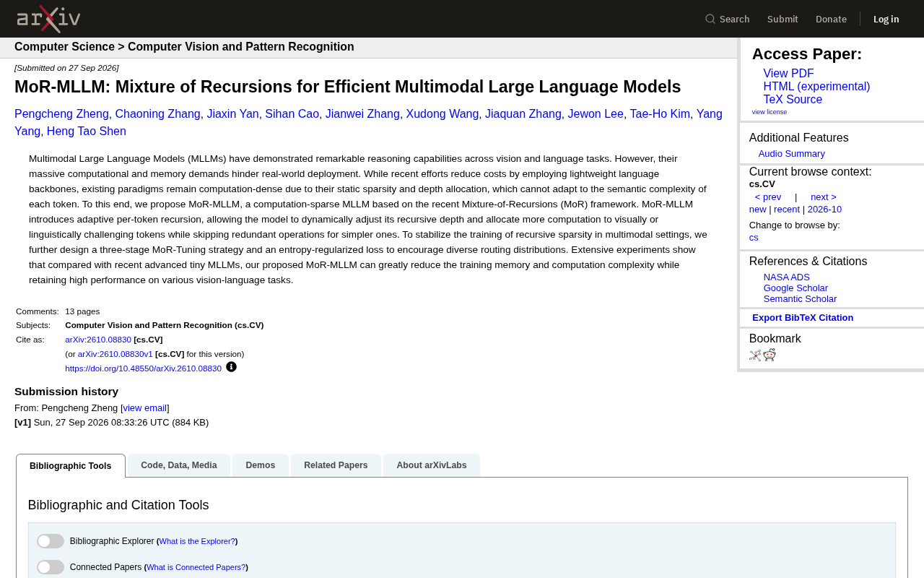Download the TeX Source

793,100
